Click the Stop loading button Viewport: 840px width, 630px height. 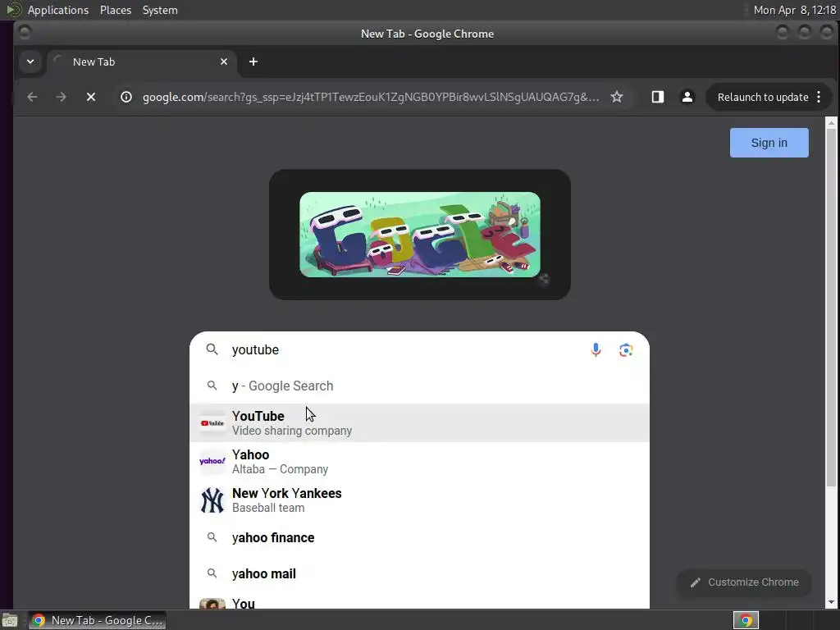(91, 97)
